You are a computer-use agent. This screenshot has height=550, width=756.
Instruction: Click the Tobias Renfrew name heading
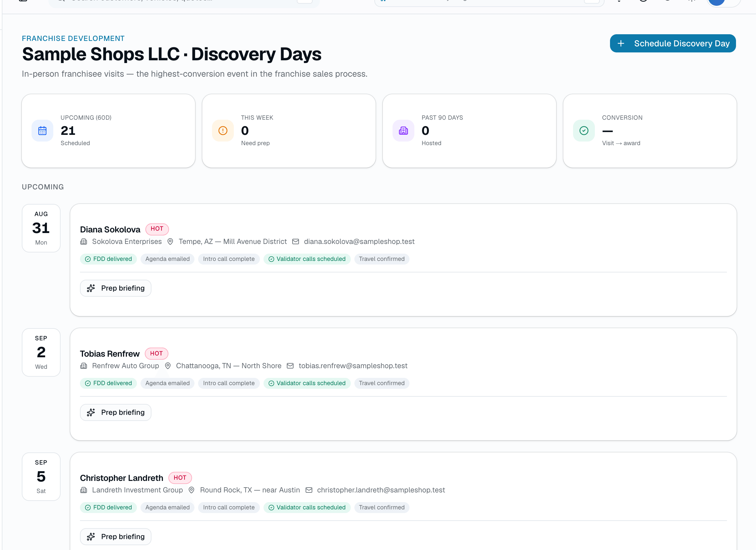point(110,354)
